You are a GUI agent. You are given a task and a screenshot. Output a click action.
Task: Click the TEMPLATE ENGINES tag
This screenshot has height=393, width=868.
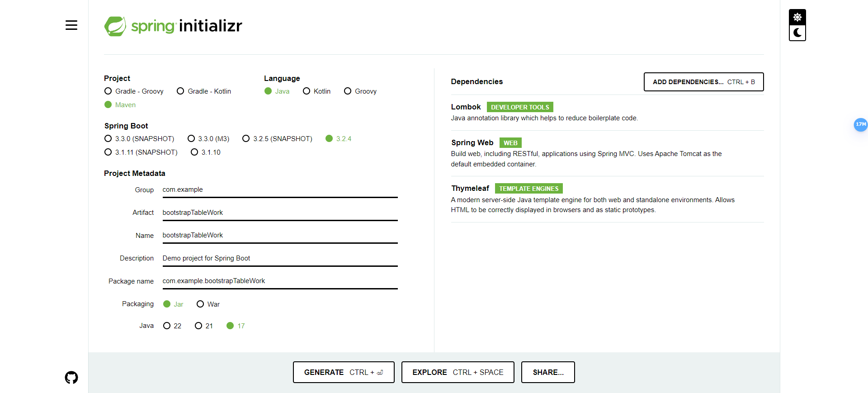pyautogui.click(x=528, y=189)
